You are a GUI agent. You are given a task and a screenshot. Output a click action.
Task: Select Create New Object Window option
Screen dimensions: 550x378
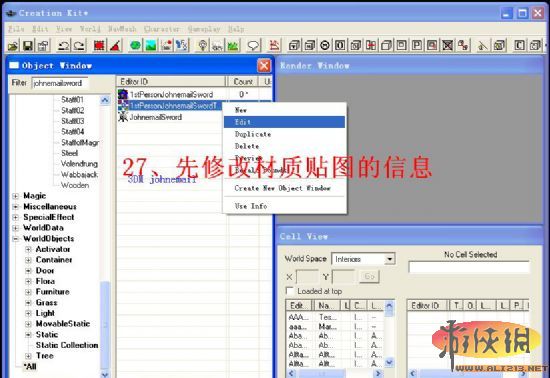click(284, 188)
